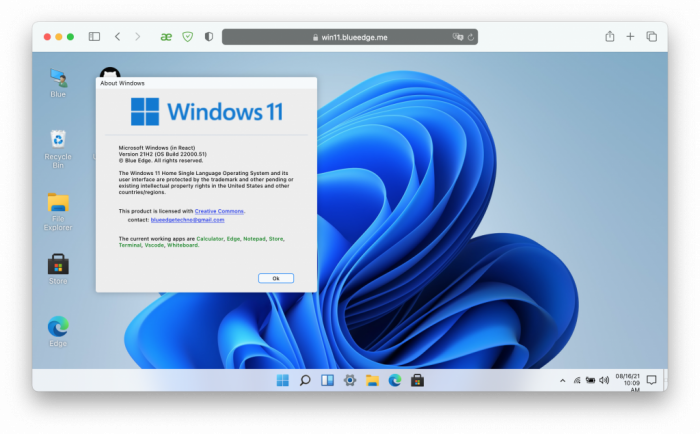Open the Edge desktop icon
Viewport: 700px width, 434px height.
(58, 331)
